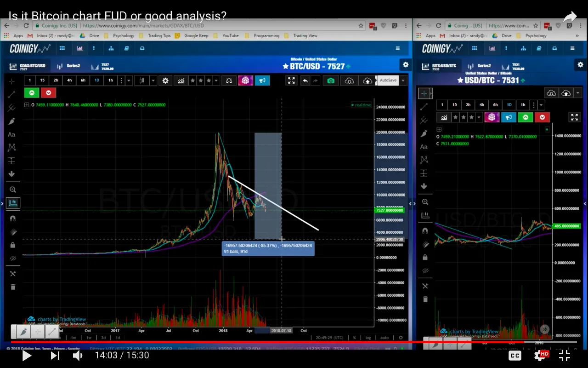
Task: Choose the pitchfork tool in left chart
Action: click(x=11, y=108)
